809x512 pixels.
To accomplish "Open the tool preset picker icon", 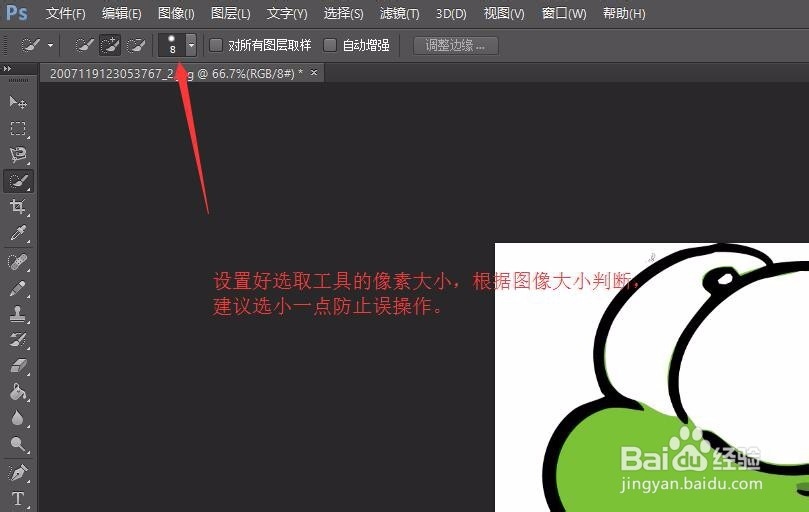I will (x=30, y=45).
